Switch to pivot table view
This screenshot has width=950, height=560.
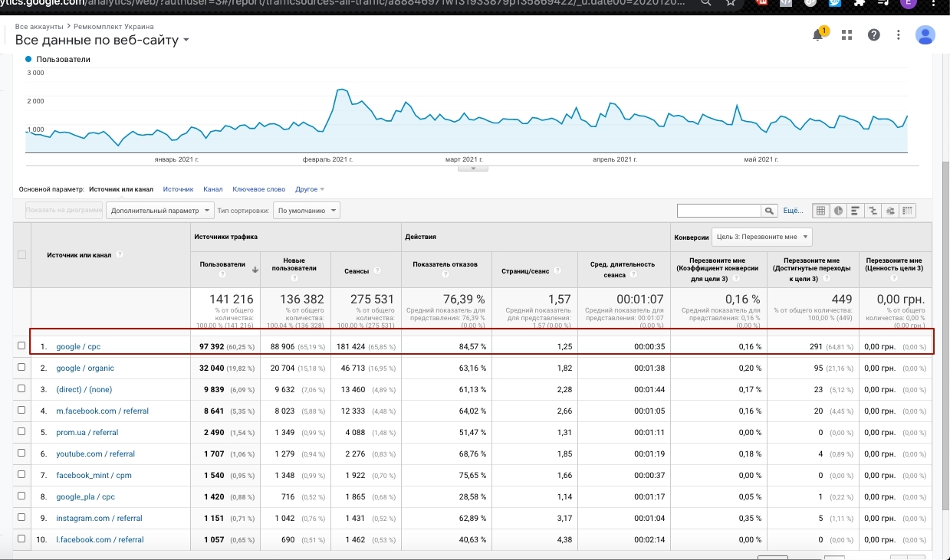tap(909, 211)
